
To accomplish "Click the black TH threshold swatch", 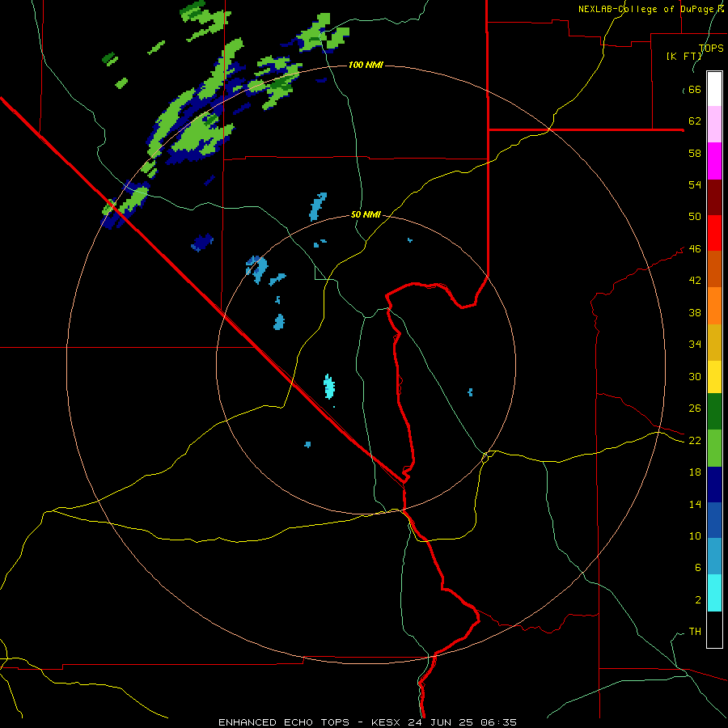I will (714, 629).
